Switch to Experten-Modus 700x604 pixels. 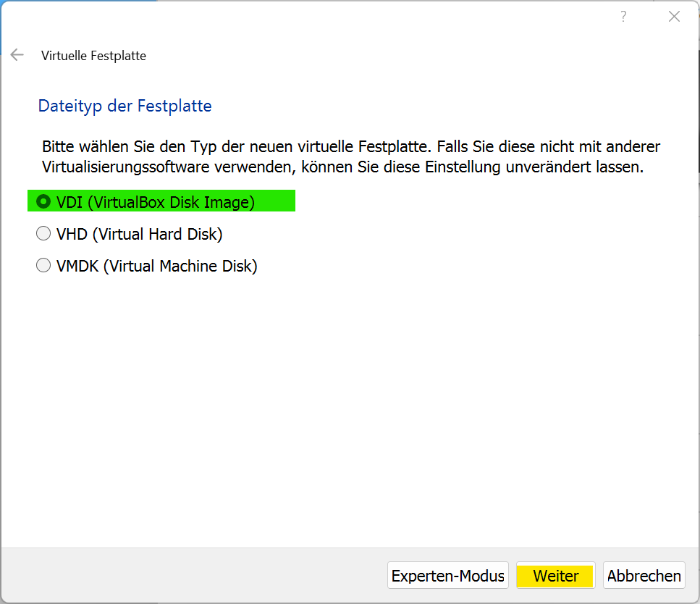(448, 576)
